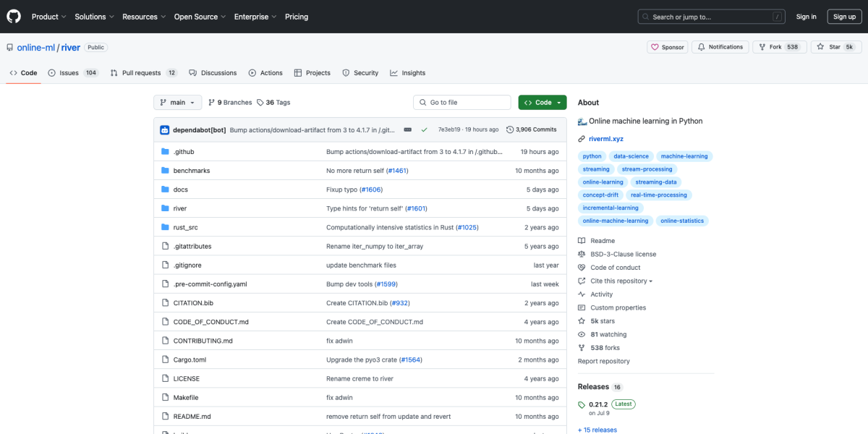Switch to the Pull requests tab
Viewport: 868px width, 434px height.
[x=144, y=73]
